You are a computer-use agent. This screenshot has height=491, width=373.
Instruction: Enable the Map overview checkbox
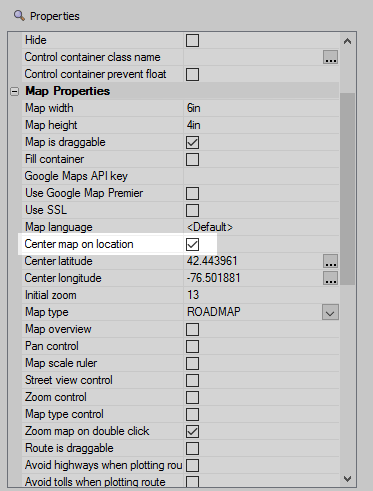(192, 329)
